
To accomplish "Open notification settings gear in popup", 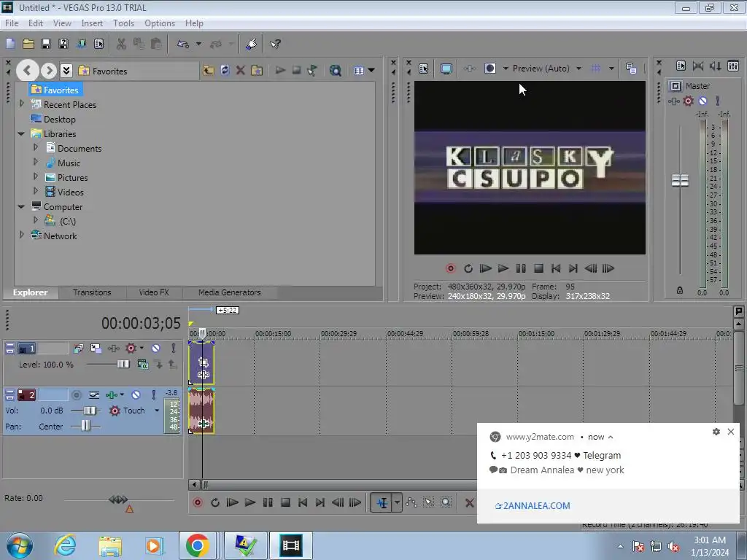I will pos(716,432).
